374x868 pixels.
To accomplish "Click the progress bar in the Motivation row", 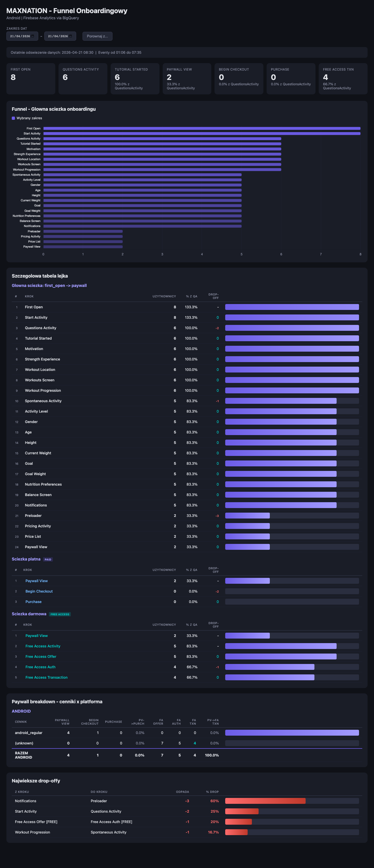I will tap(292, 349).
